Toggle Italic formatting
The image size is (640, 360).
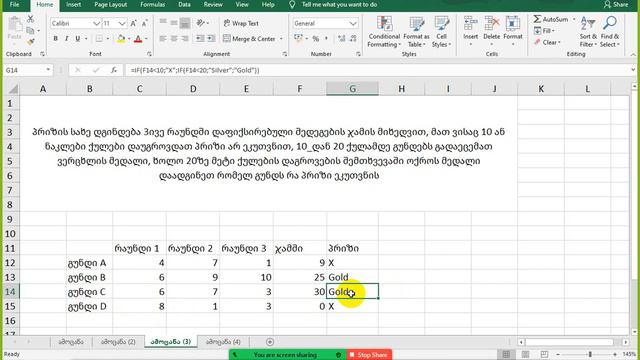[66, 38]
